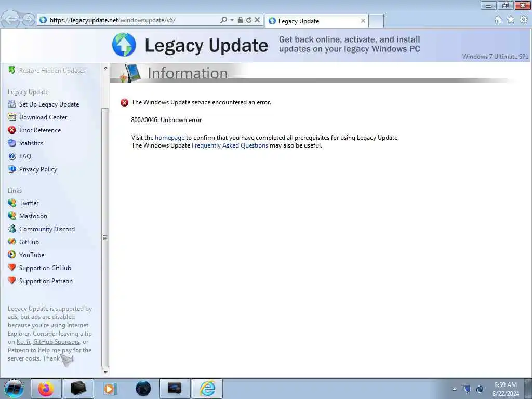Click the security lock icon in address bar
This screenshot has height=399, width=532.
coord(240,20)
